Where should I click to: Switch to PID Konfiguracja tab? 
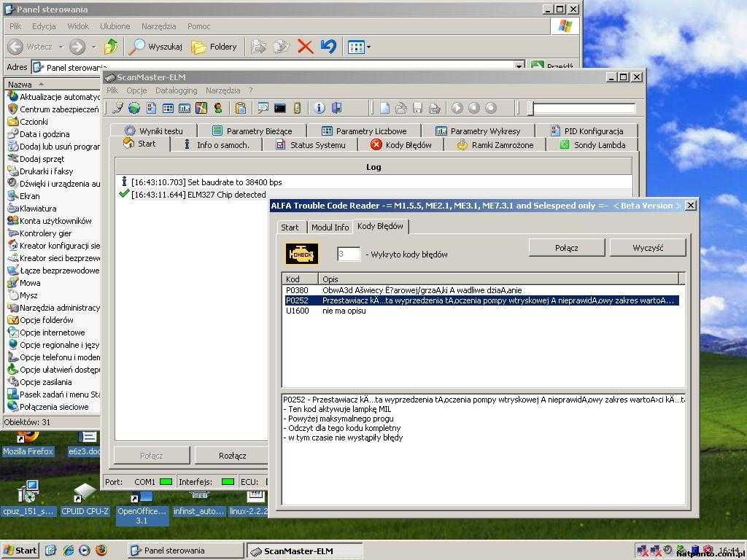click(x=587, y=131)
